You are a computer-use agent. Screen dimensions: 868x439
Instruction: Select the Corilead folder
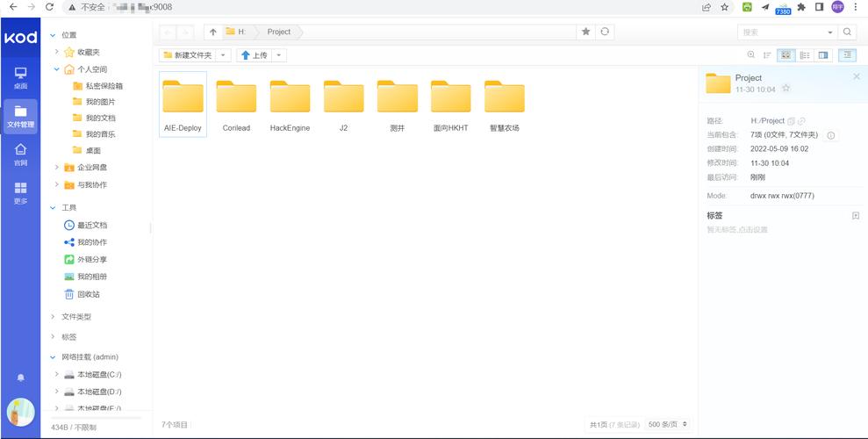(236, 104)
